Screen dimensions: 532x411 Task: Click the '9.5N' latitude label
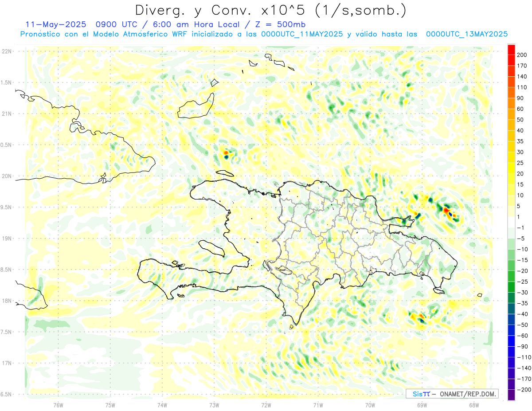tap(6, 207)
